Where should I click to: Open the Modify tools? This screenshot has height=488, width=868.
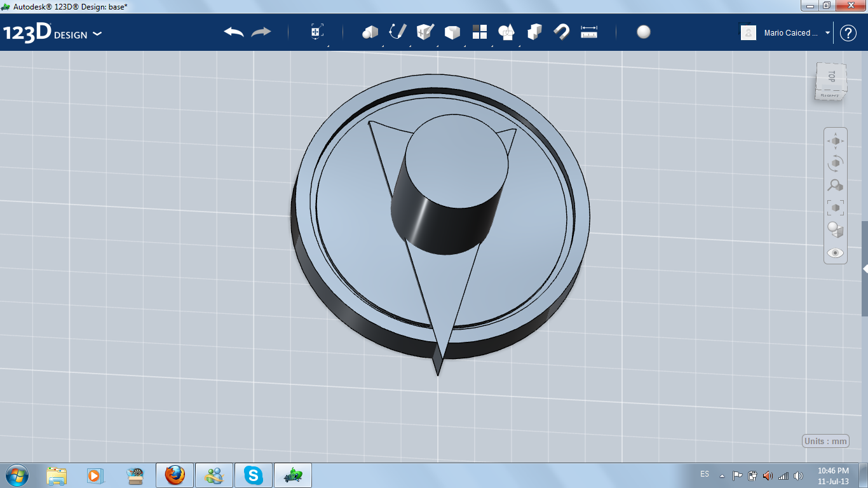coord(452,32)
